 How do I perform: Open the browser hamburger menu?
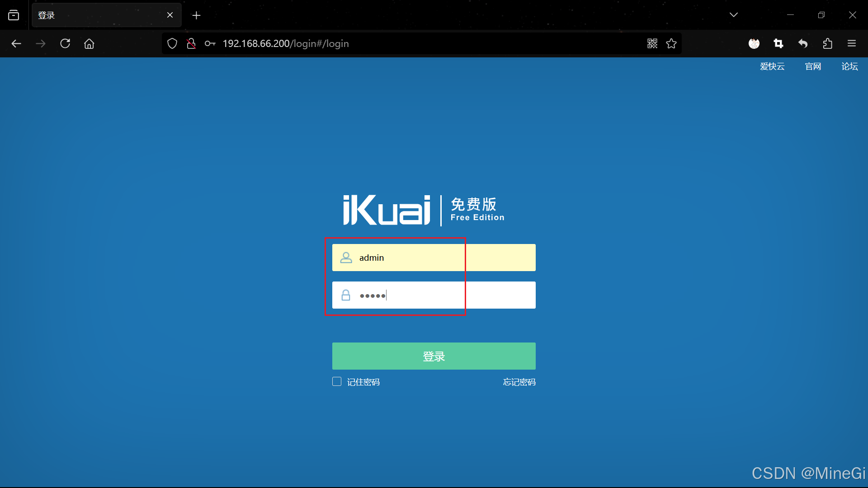pyautogui.click(x=852, y=43)
